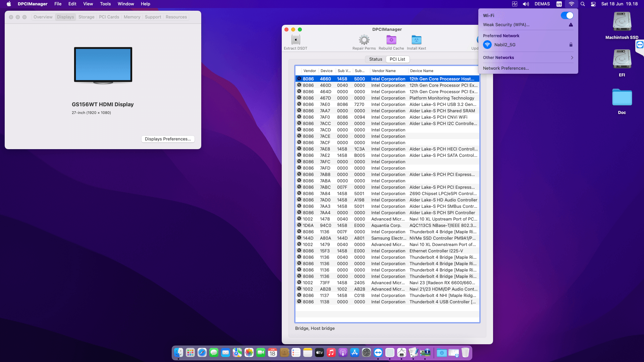Switch to the Storage tab
The height and width of the screenshot is (362, 644).
click(x=86, y=17)
